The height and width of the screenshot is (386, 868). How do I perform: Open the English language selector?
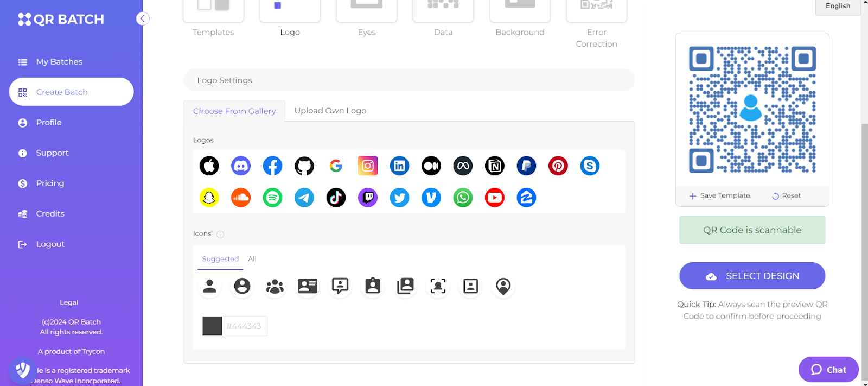click(838, 6)
